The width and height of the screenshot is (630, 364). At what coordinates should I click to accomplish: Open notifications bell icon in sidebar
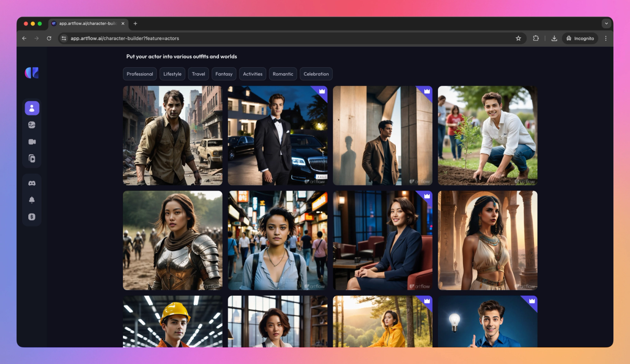coord(32,200)
